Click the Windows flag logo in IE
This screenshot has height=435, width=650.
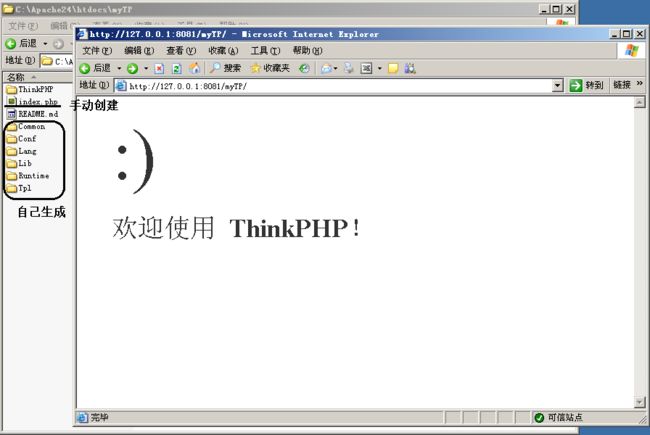tap(631, 51)
